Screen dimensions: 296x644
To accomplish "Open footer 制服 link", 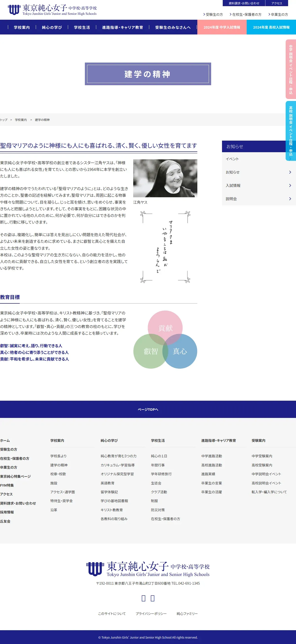I will [x=154, y=501].
